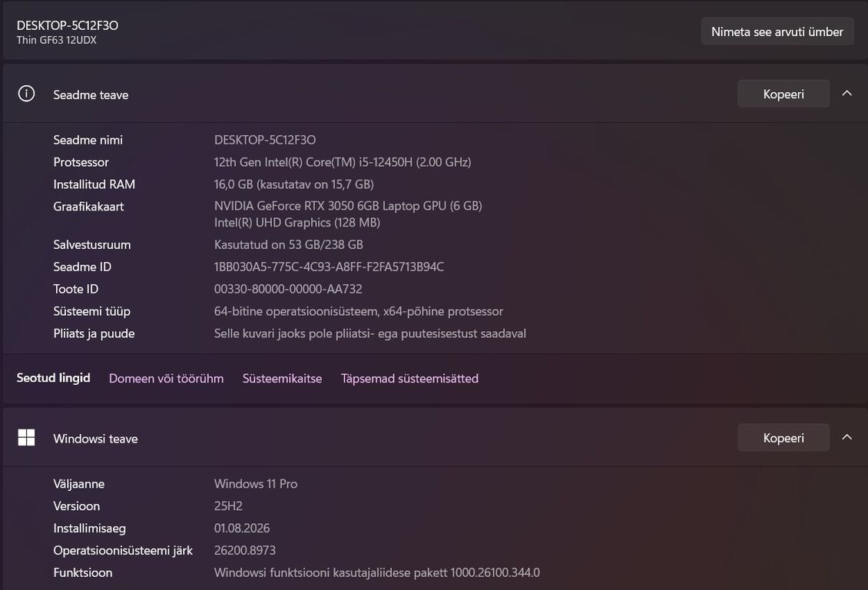
Task: Click the Seadme teave info icon
Action: tap(26, 94)
